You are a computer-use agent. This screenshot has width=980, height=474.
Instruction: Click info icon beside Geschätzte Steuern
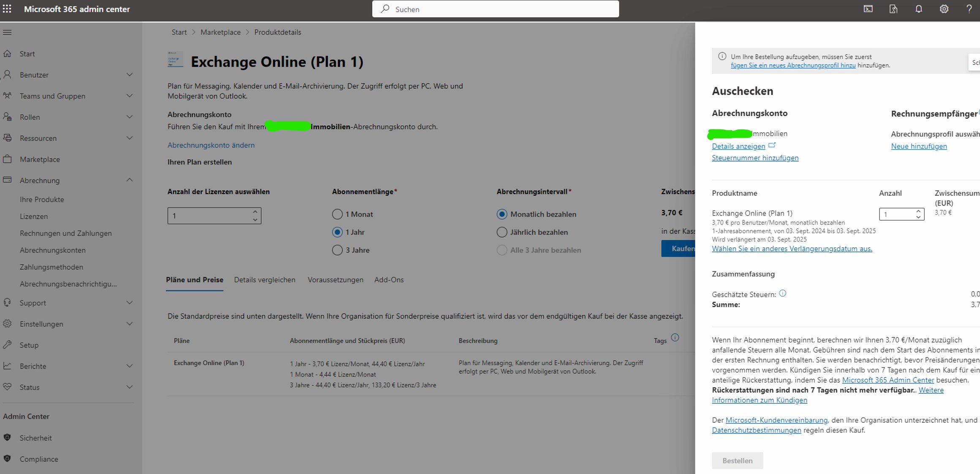pyautogui.click(x=783, y=293)
